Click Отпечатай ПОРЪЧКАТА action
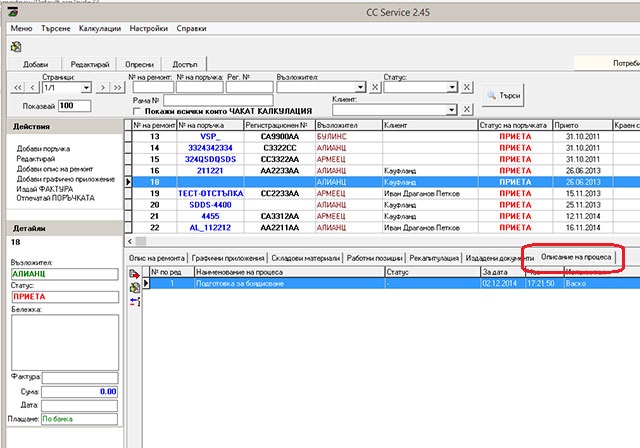 (56, 198)
